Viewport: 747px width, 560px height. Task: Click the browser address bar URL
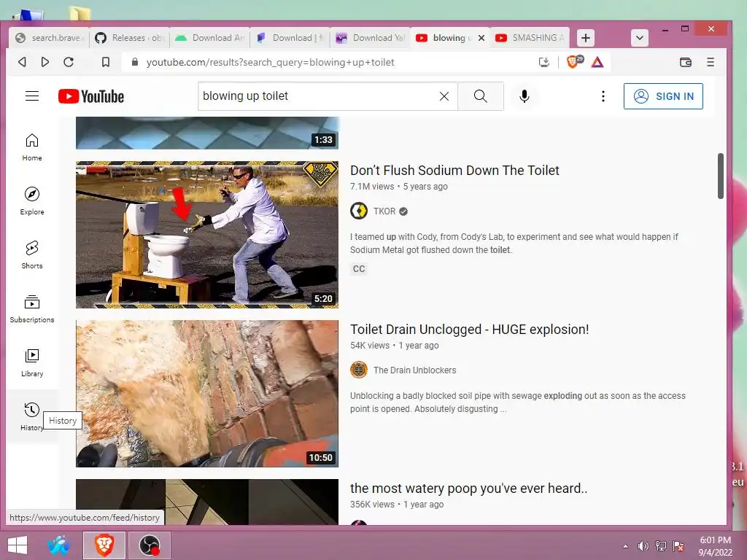click(x=270, y=62)
